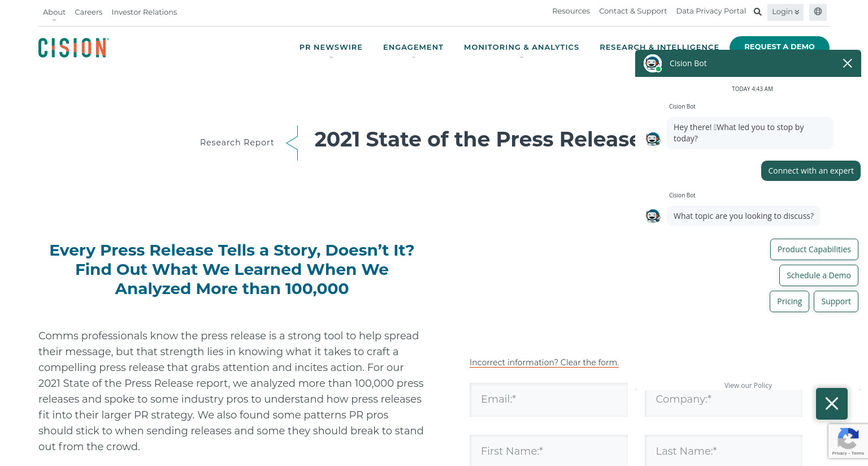Select the Pricing chat option
The width and height of the screenshot is (868, 466).
click(x=789, y=301)
